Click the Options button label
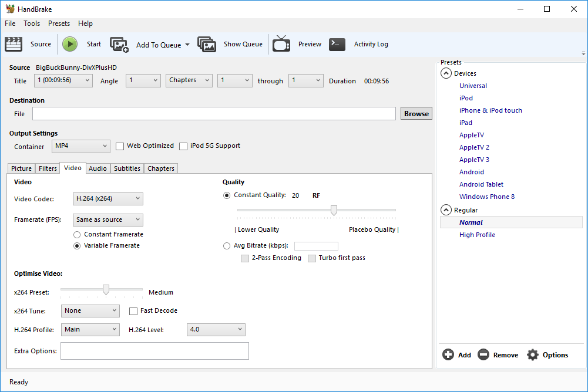Image resolution: width=588 pixels, height=392 pixels. [555, 355]
